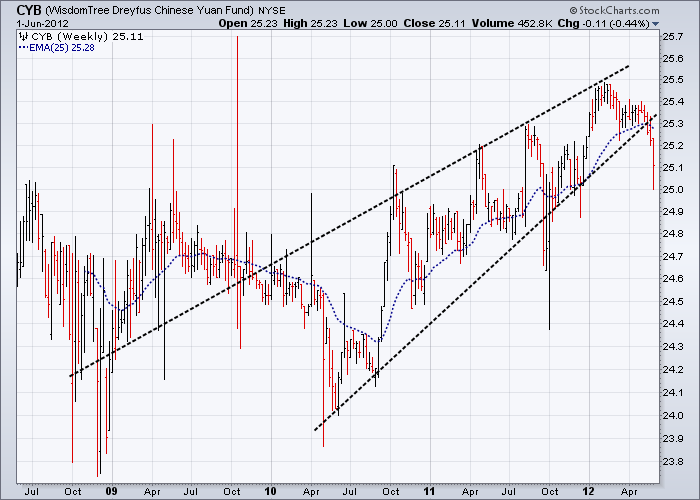Click the 23.8 price axis label

coord(673,462)
